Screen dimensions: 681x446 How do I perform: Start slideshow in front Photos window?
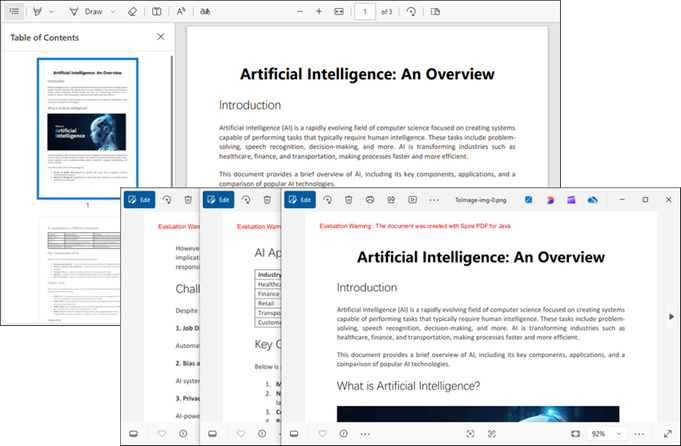[x=413, y=200]
